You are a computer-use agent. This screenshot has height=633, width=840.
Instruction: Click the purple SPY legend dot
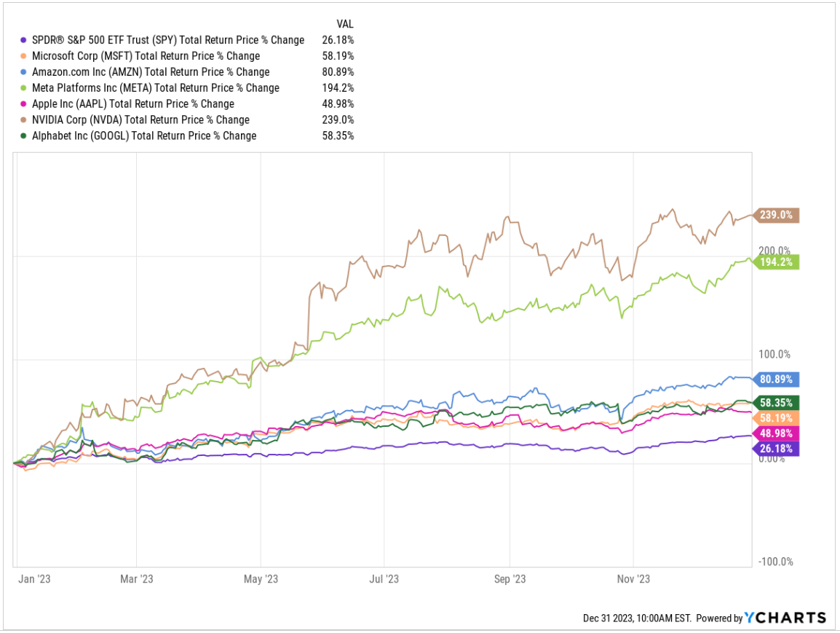pos(23,40)
